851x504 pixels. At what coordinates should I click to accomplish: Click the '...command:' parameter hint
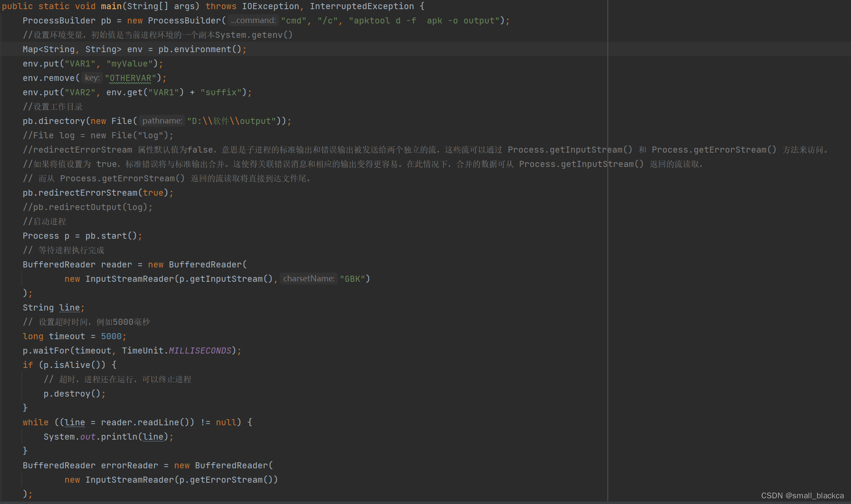click(254, 20)
